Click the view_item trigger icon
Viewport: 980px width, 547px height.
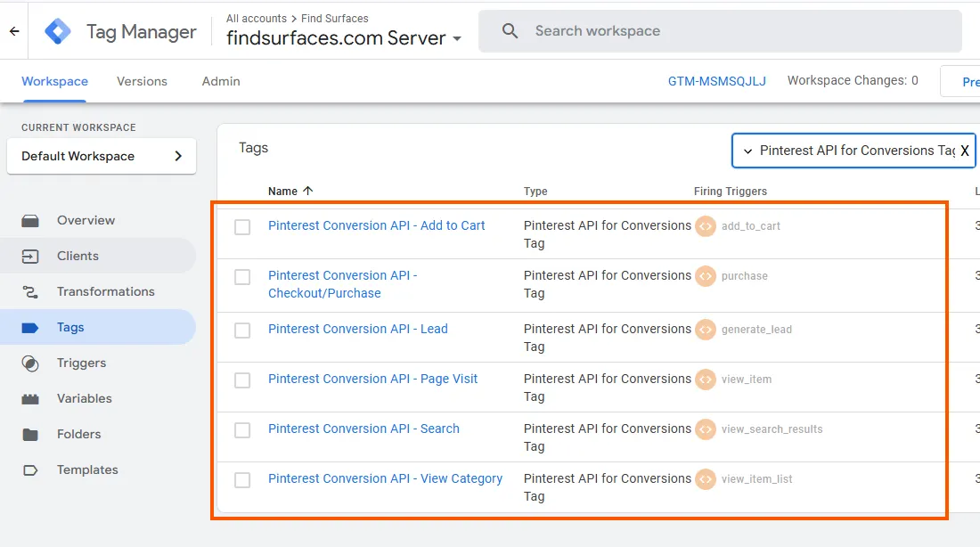pyautogui.click(x=706, y=380)
